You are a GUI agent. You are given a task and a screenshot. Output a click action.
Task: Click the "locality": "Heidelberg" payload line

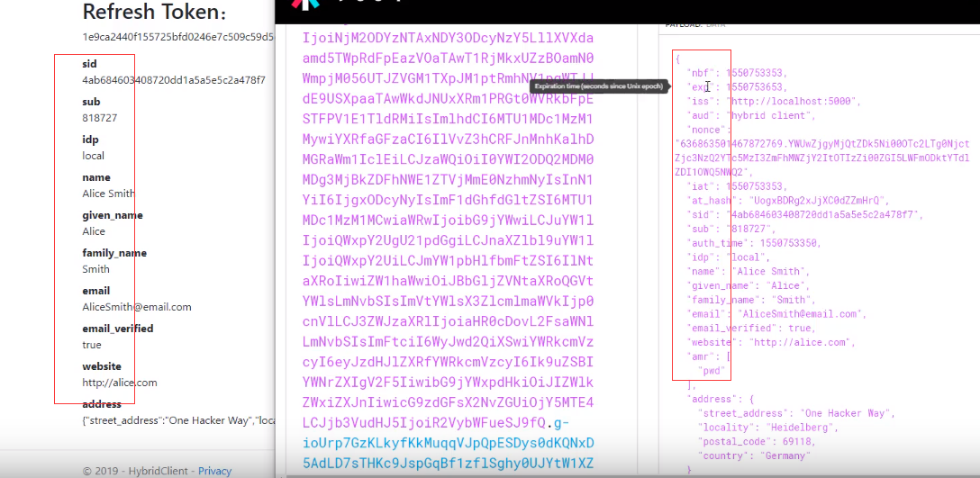[x=767, y=428]
